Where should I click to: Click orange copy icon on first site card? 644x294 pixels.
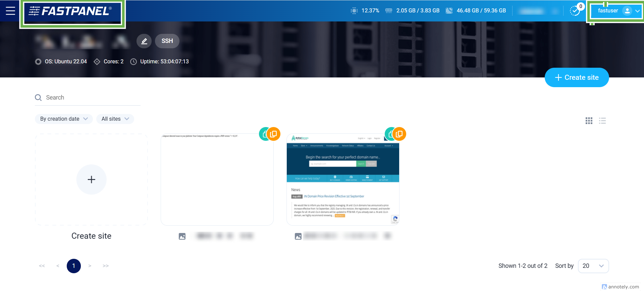coord(273,134)
